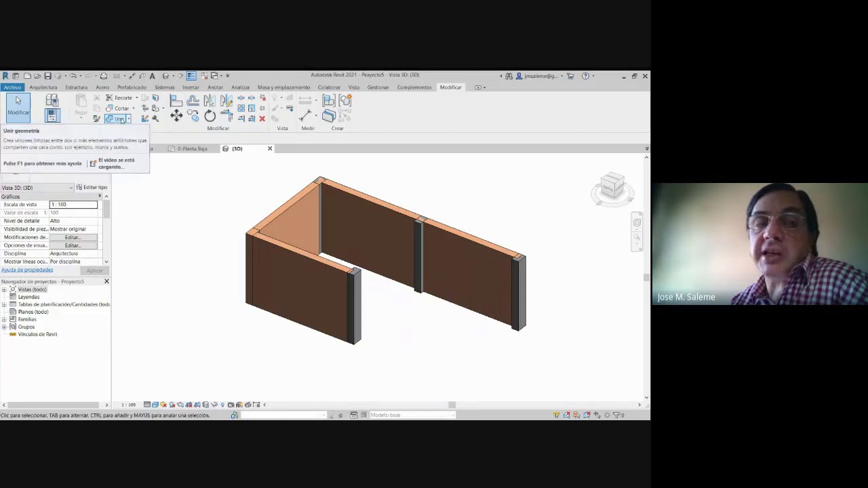The height and width of the screenshot is (488, 868).
Task: Click the Editar tipo button
Action: pos(92,188)
